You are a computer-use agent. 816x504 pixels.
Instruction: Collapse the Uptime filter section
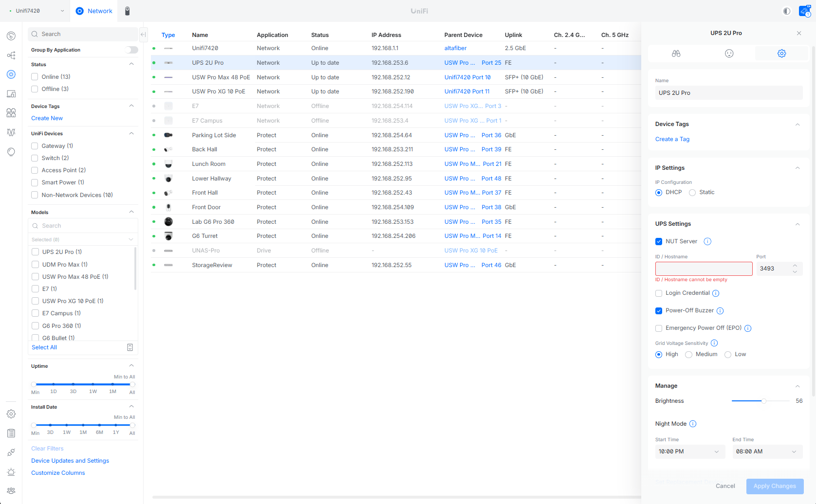pyautogui.click(x=131, y=366)
